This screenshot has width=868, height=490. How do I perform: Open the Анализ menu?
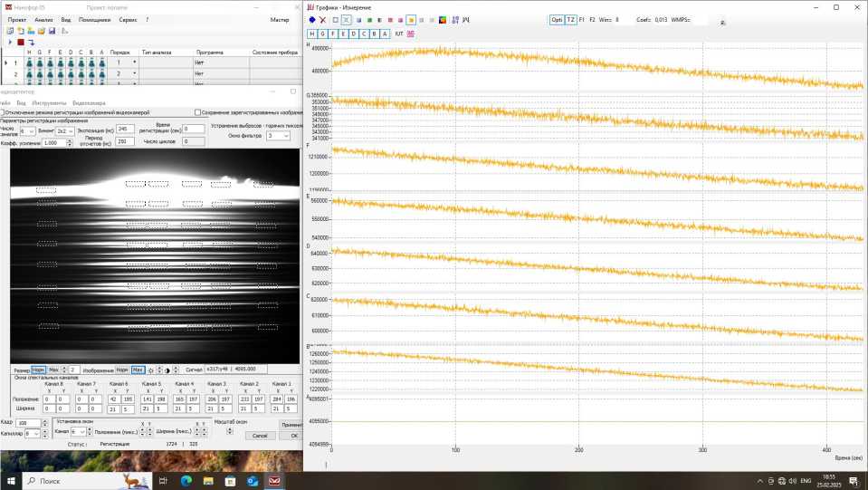pos(43,19)
